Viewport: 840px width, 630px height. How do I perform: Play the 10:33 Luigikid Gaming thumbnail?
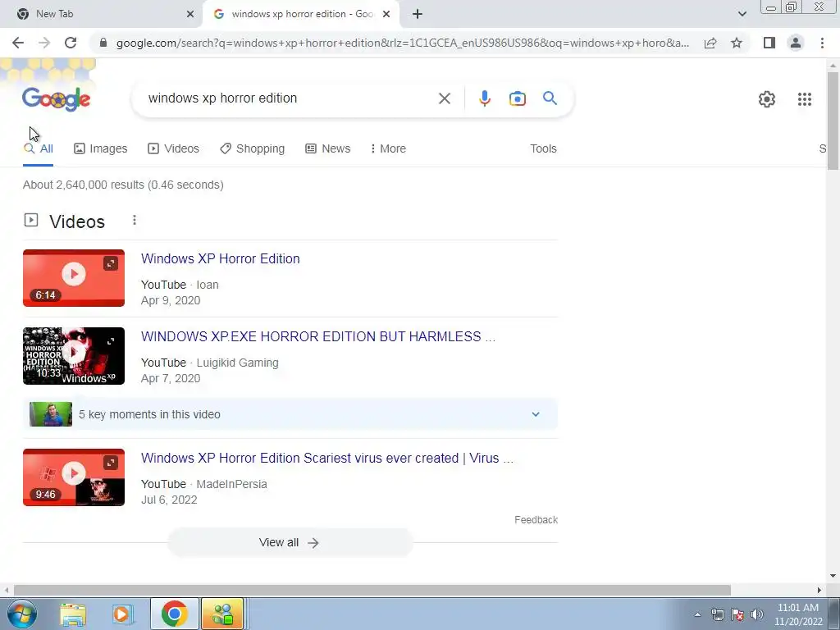[x=73, y=353]
